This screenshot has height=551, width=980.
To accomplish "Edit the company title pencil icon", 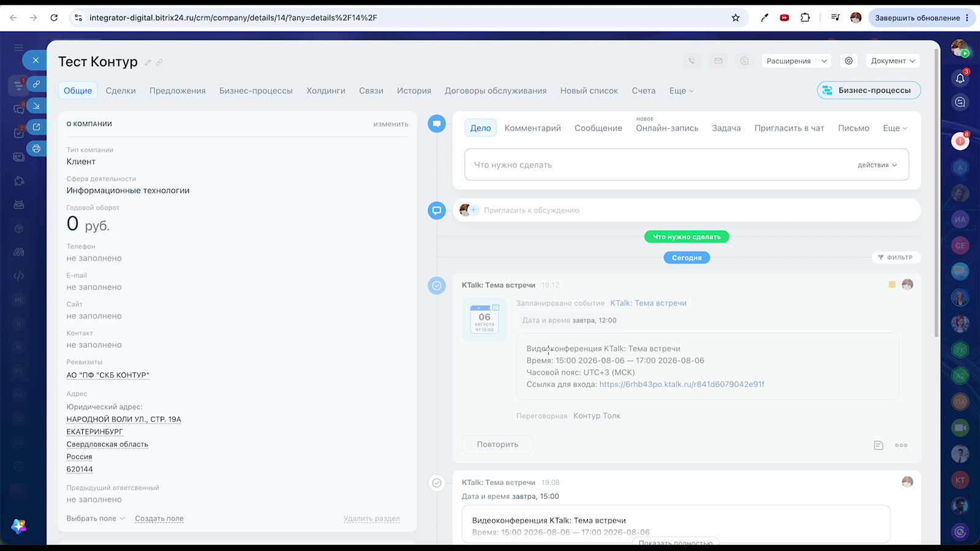I will click(x=148, y=62).
